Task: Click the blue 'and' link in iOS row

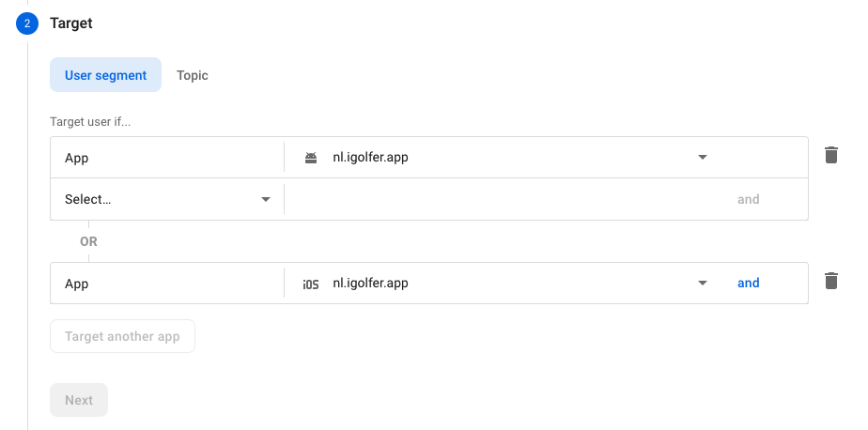Action: pyautogui.click(x=748, y=283)
